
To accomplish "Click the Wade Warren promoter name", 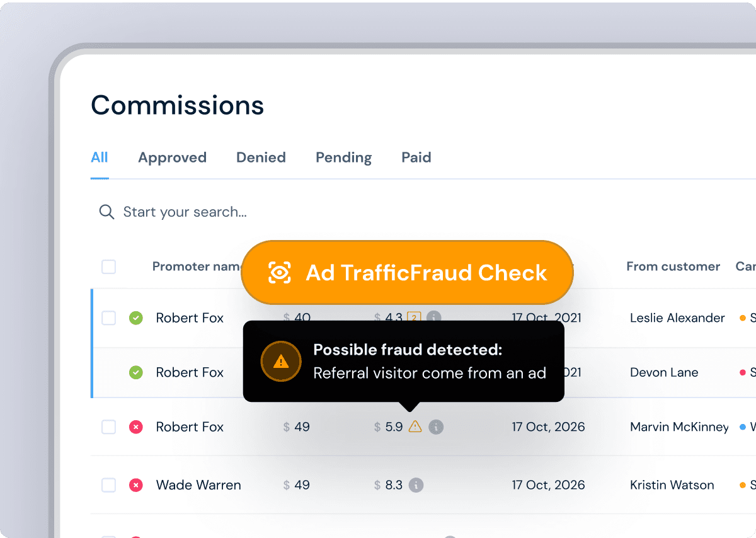I will pos(198,485).
